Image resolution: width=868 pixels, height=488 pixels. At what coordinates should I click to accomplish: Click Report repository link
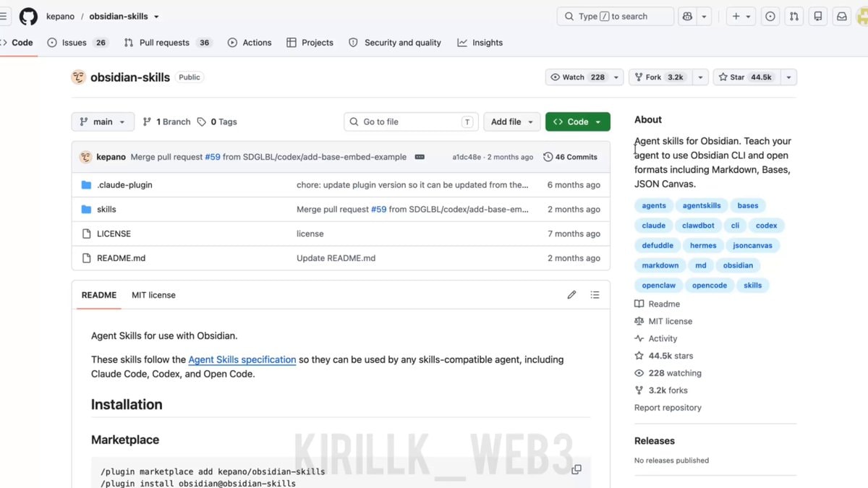(668, 408)
